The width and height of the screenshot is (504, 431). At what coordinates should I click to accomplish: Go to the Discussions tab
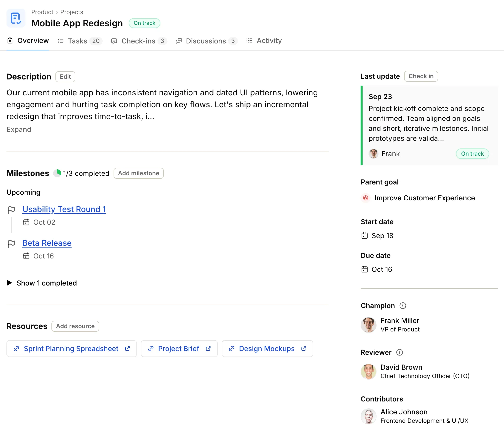(x=206, y=41)
